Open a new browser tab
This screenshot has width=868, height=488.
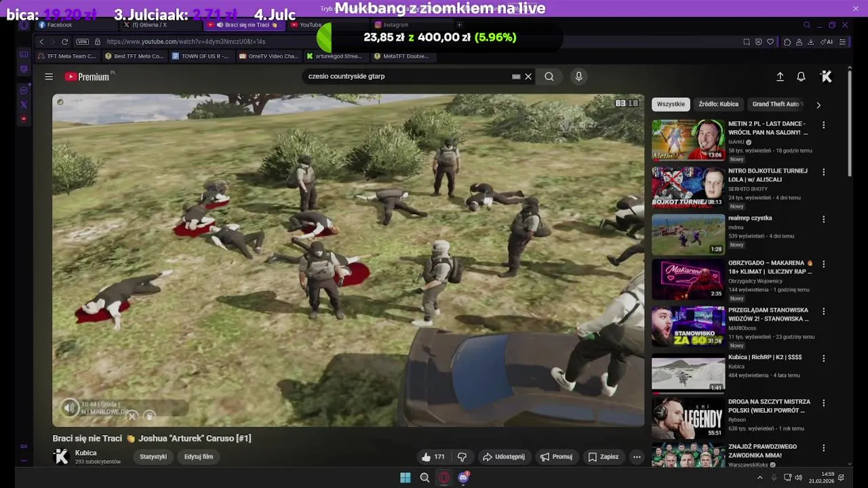tap(459, 25)
